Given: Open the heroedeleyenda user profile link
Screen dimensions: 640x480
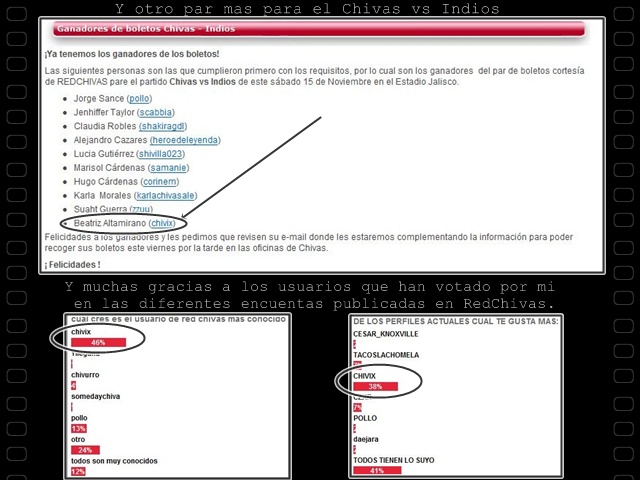Looking at the screenshot, I should pyautogui.click(x=184, y=140).
